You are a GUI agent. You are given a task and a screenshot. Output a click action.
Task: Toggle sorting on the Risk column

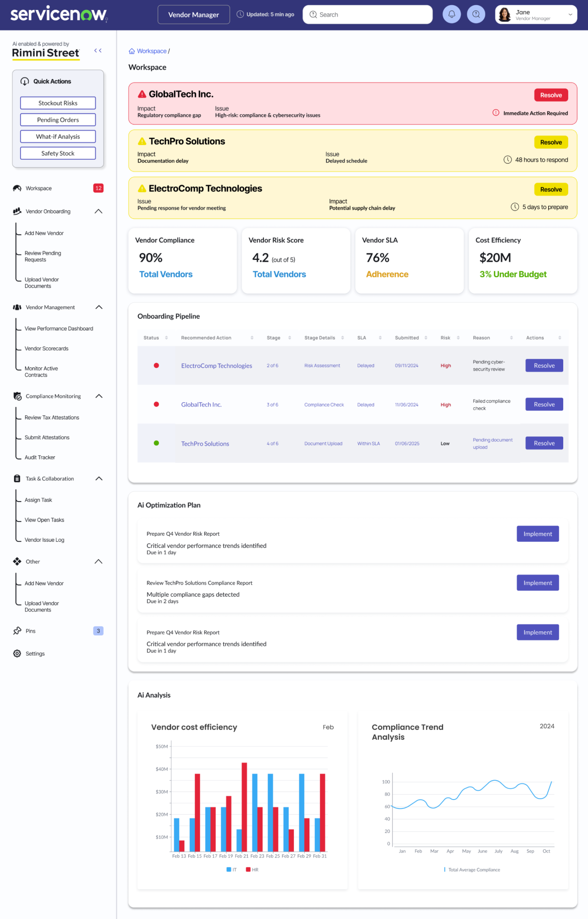[458, 337]
